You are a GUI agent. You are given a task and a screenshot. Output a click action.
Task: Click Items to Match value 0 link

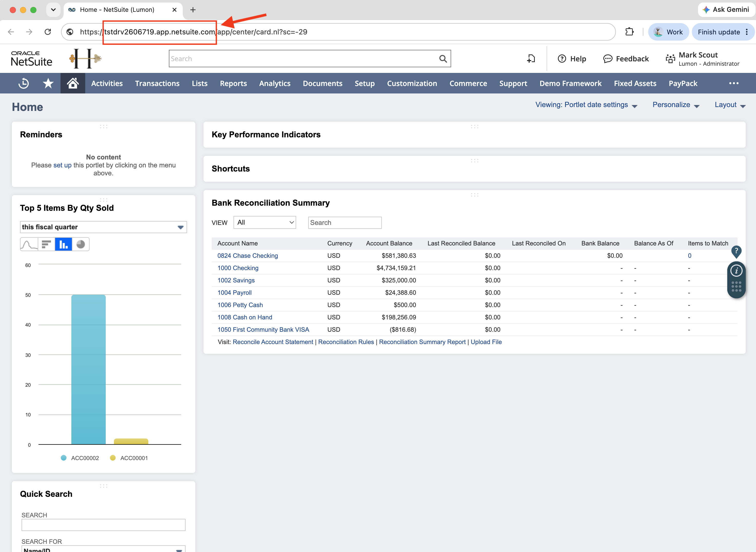(x=690, y=256)
